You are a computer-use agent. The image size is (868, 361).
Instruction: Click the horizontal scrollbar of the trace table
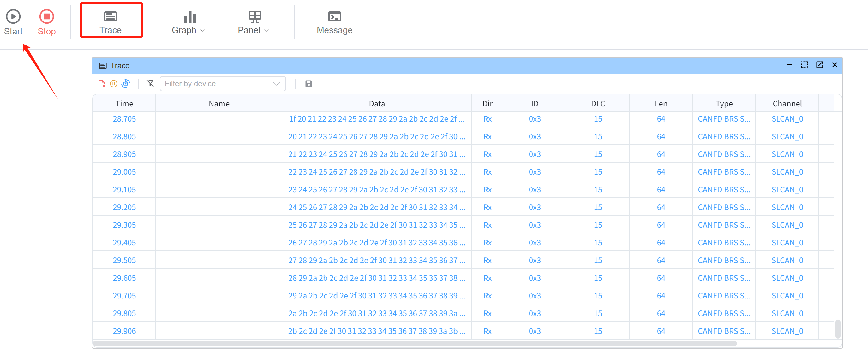[x=415, y=343]
